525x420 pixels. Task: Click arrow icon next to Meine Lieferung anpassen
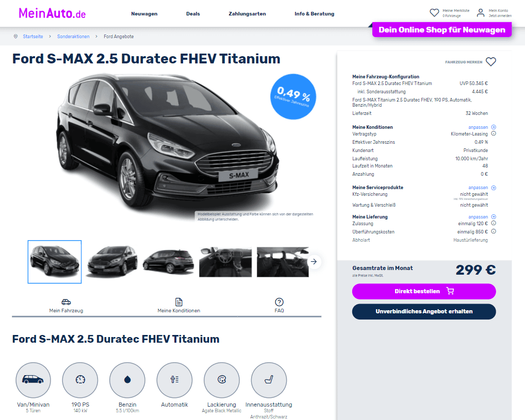point(494,217)
